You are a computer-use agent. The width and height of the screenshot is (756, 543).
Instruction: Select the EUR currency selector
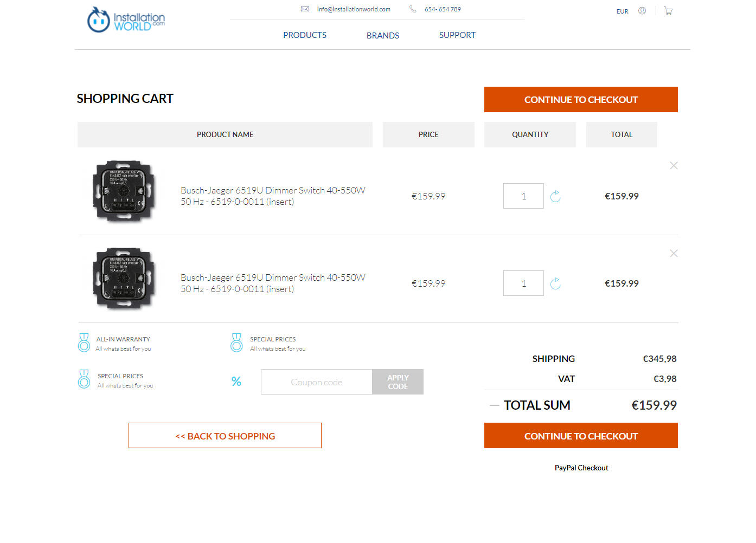coord(622,11)
